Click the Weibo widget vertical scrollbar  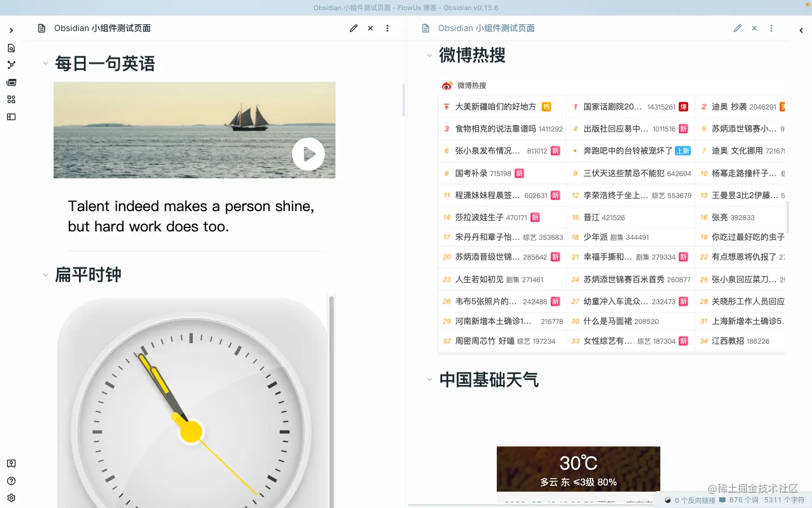click(787, 218)
